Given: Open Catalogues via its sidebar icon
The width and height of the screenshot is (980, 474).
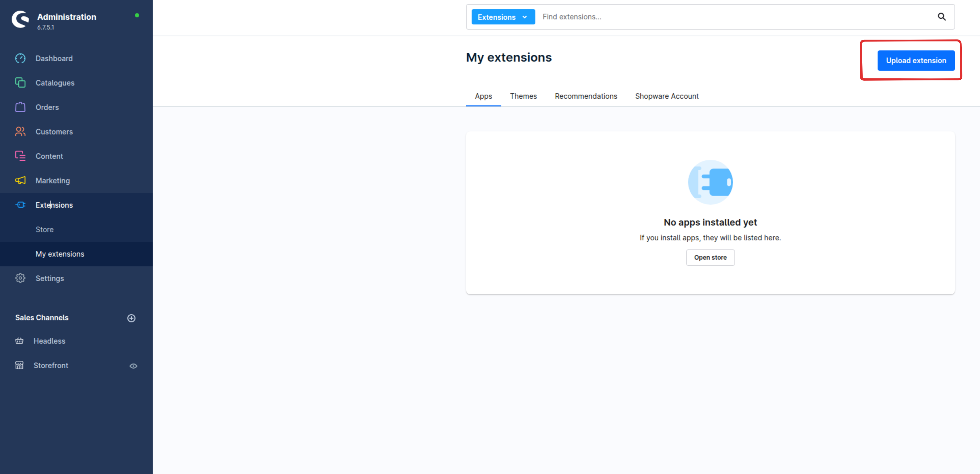Looking at the screenshot, I should pos(20,82).
